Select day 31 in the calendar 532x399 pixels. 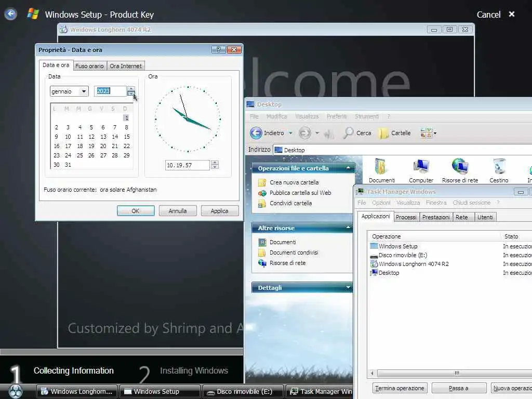[68, 165]
